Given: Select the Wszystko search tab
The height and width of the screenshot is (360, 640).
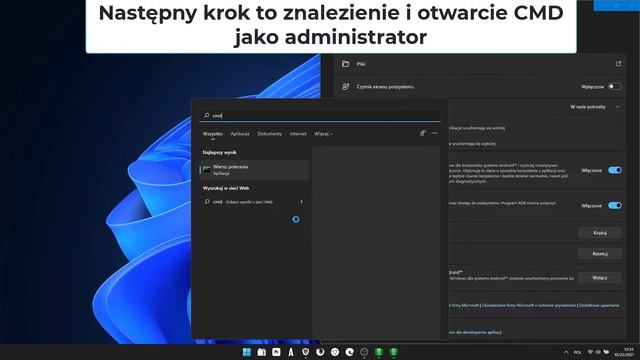Looking at the screenshot, I should pyautogui.click(x=213, y=134).
